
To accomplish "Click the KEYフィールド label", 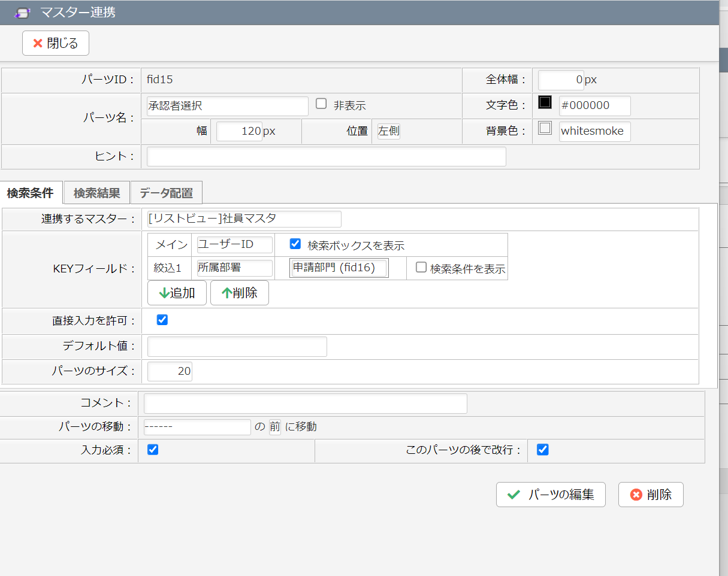I will tap(93, 269).
